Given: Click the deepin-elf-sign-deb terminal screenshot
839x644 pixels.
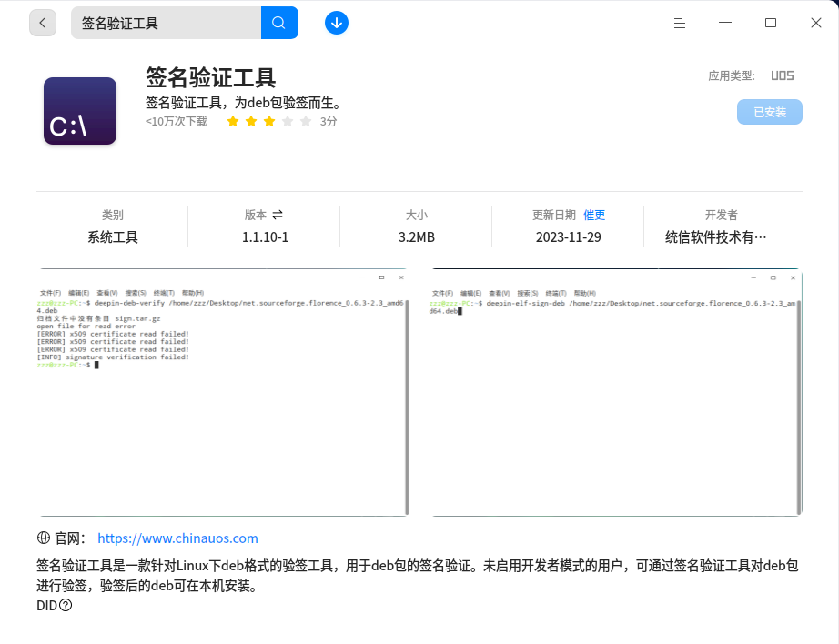Looking at the screenshot, I should [x=615, y=391].
